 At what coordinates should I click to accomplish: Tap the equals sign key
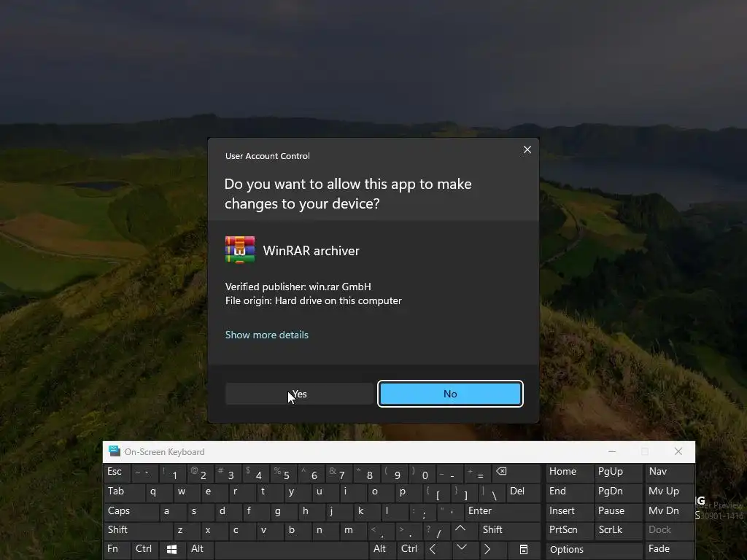click(479, 472)
